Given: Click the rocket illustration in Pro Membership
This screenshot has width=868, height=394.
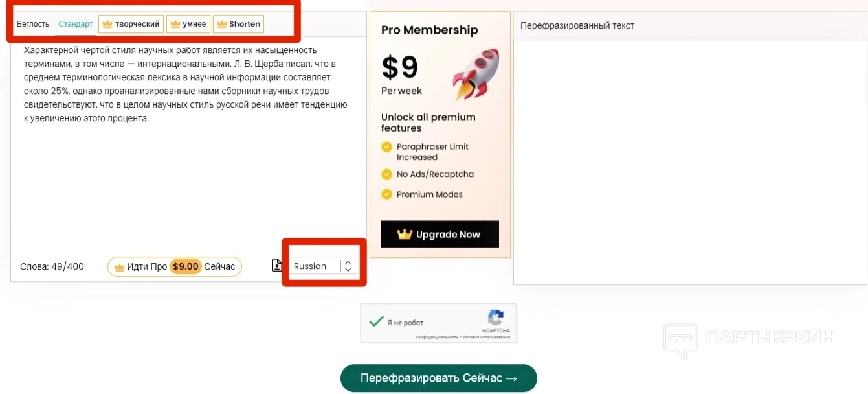Looking at the screenshot, I should coord(476,74).
